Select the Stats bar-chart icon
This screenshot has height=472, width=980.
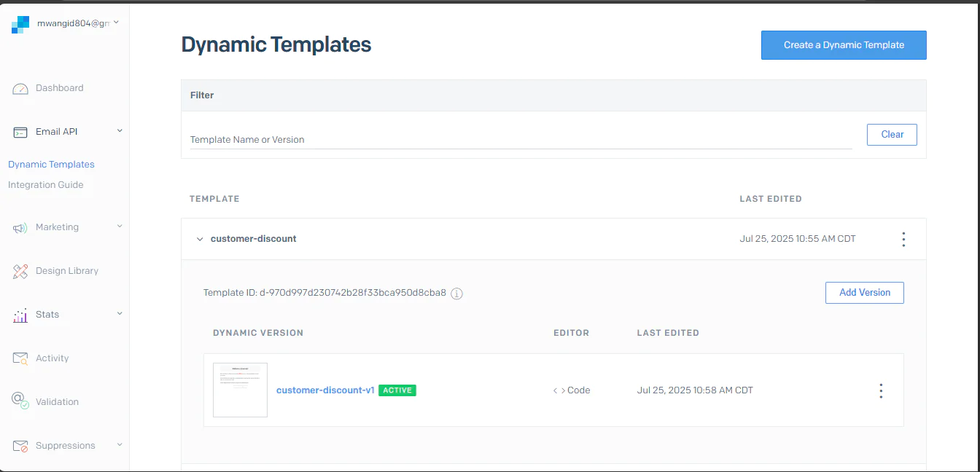point(18,314)
